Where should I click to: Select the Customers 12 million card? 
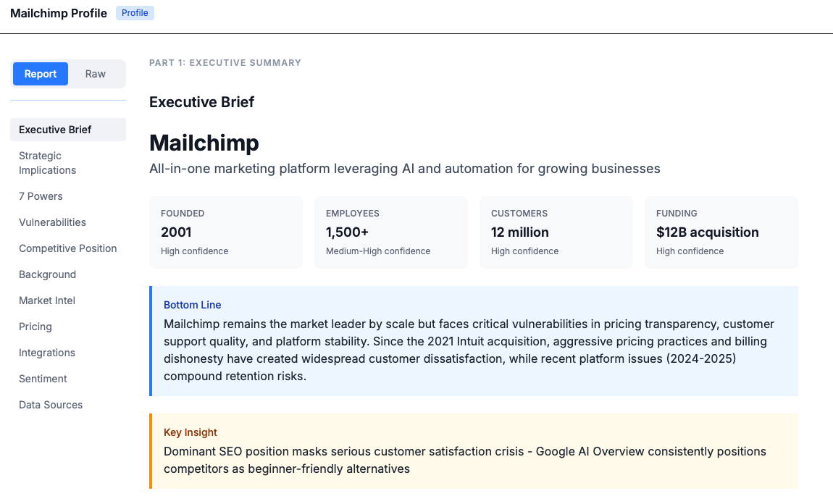pos(556,232)
